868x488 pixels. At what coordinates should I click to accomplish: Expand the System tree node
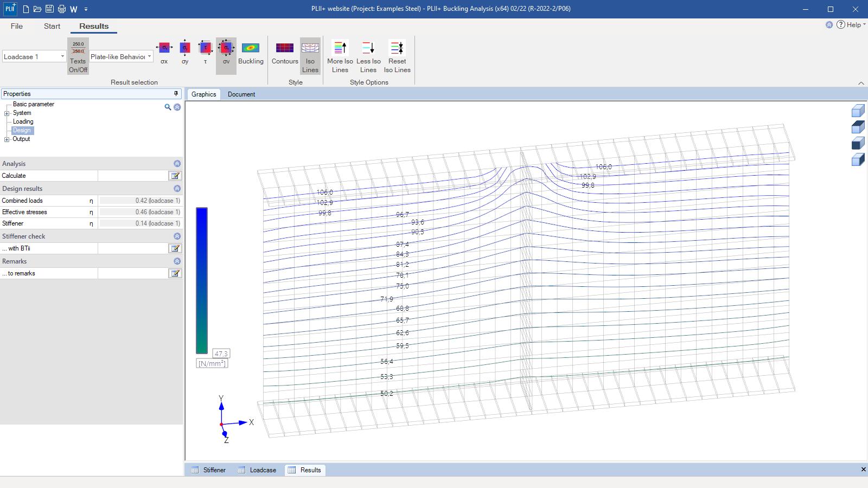tap(7, 113)
